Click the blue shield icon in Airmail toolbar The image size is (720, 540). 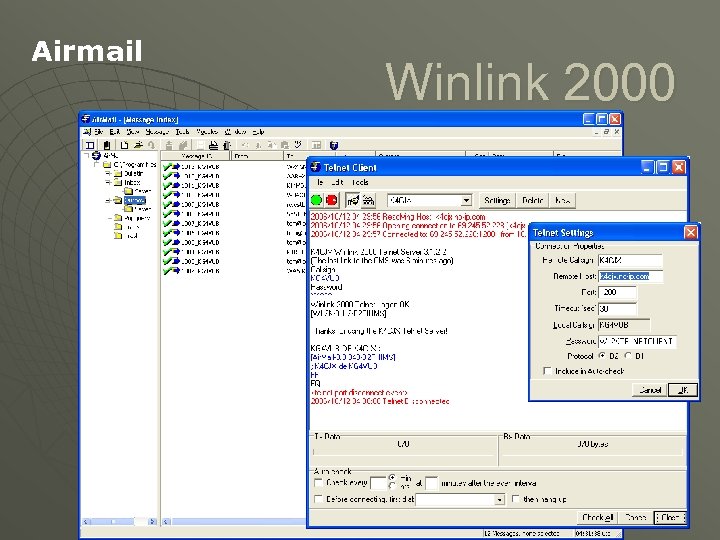(x=334, y=145)
